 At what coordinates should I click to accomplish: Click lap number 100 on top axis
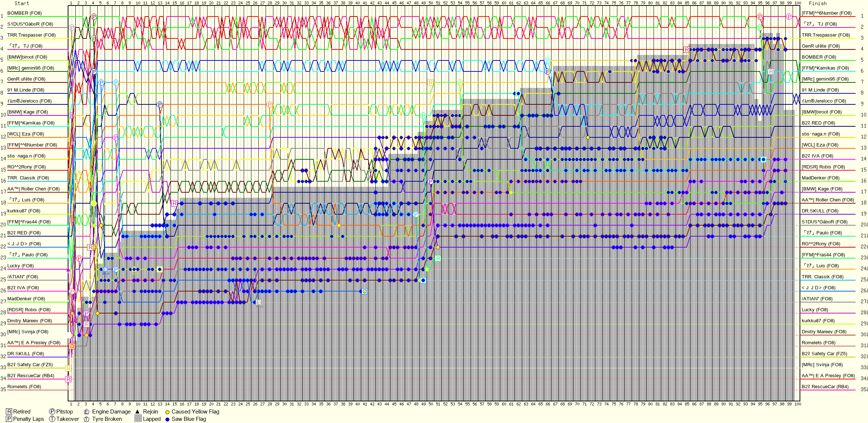(x=798, y=3)
